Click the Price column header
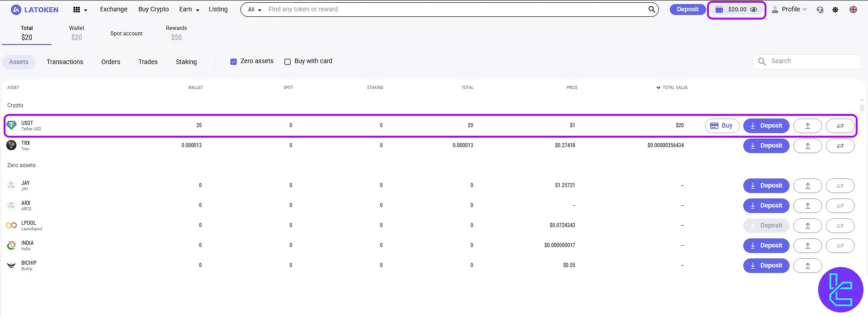This screenshot has height=317, width=868. coord(572,87)
